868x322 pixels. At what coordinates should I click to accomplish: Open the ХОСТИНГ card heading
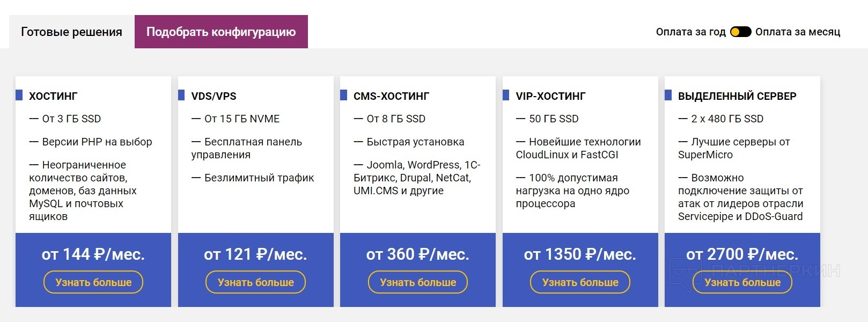pyautogui.click(x=53, y=96)
